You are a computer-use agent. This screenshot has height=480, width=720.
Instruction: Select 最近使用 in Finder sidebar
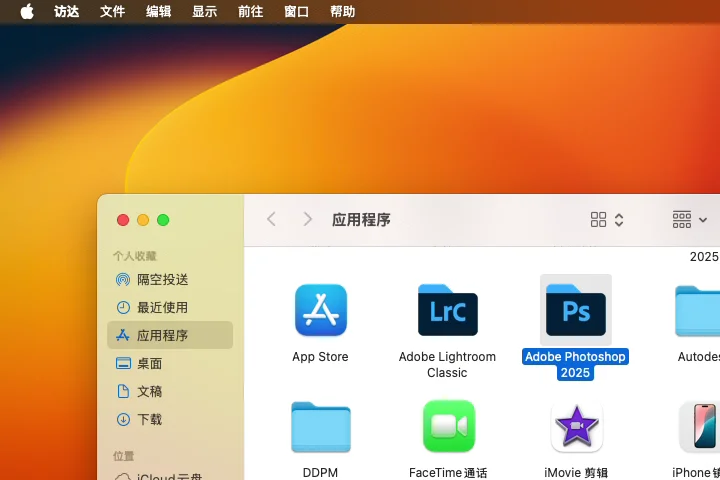(x=170, y=307)
